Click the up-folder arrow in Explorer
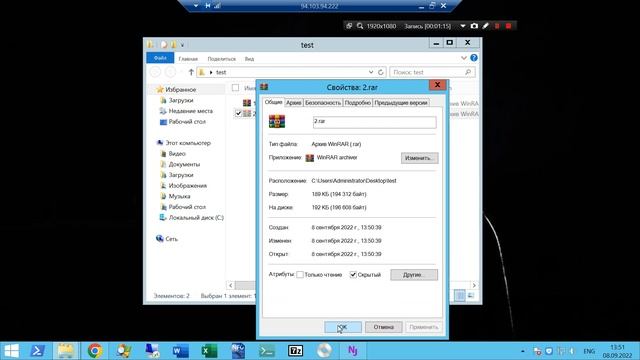Image resolution: width=640 pixels, height=360 pixels. (x=191, y=72)
